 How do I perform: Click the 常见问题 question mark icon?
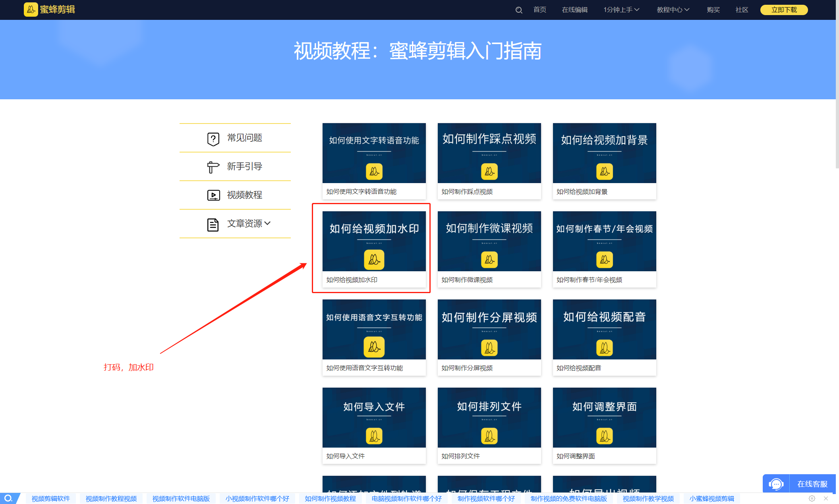click(213, 139)
